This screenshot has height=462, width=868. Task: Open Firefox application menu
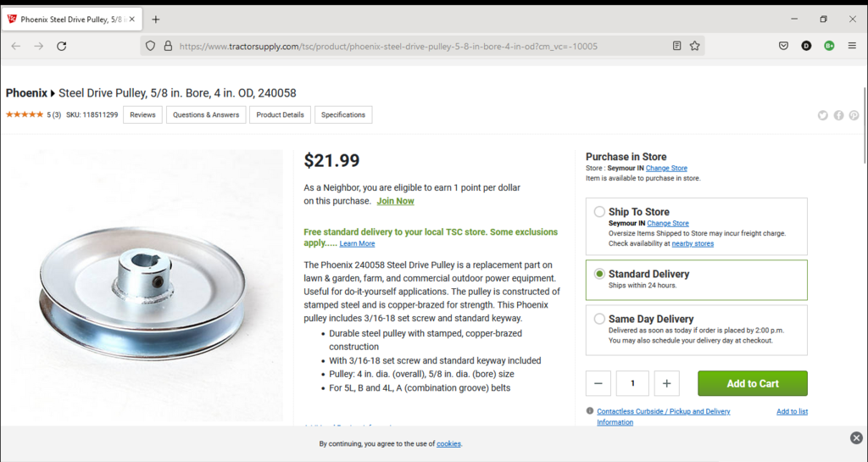852,46
